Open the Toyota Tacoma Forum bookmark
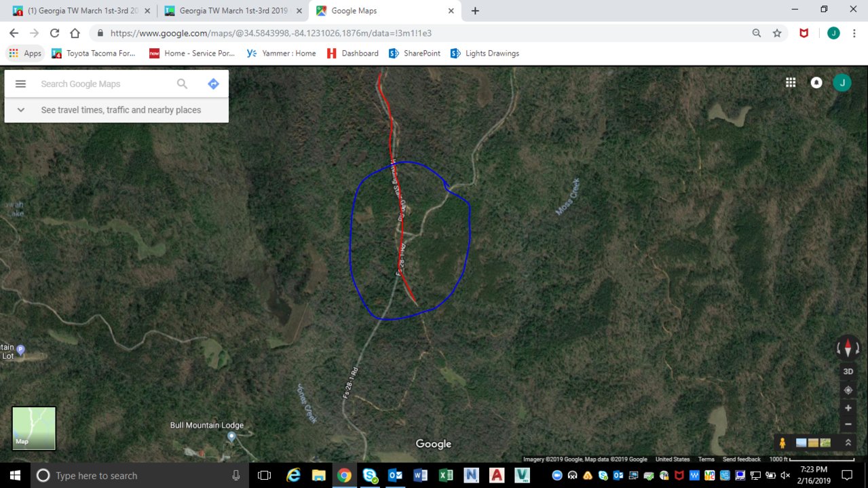868x488 pixels. pos(94,53)
